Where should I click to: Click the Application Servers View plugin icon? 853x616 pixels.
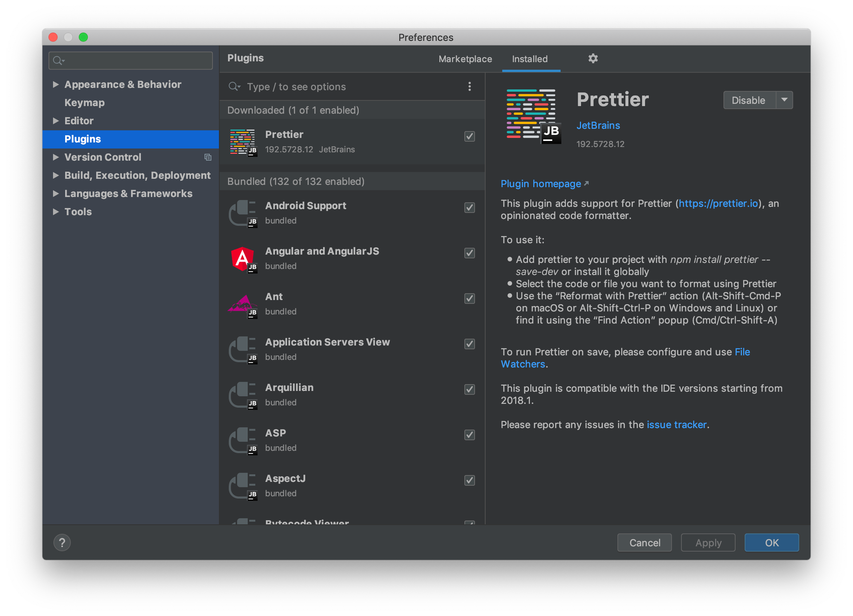point(243,350)
